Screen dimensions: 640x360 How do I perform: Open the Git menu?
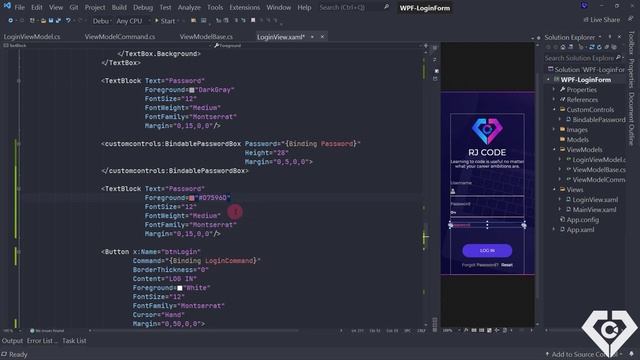point(73,7)
